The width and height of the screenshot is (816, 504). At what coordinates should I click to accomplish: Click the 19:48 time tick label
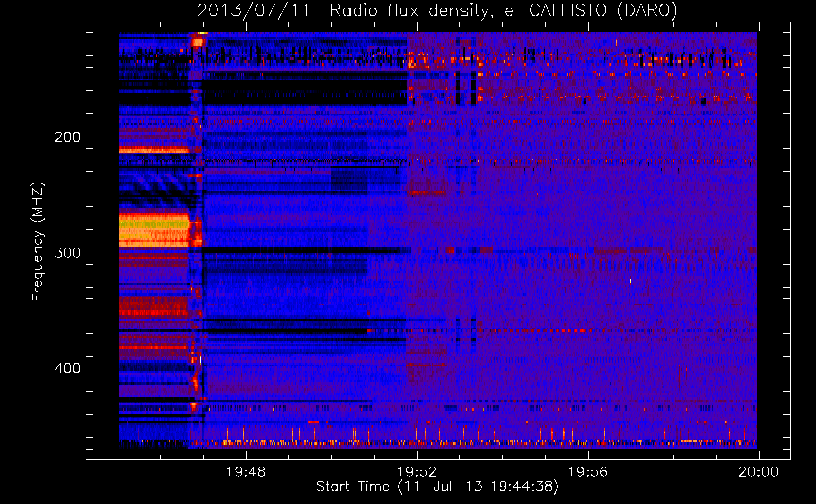(x=246, y=472)
